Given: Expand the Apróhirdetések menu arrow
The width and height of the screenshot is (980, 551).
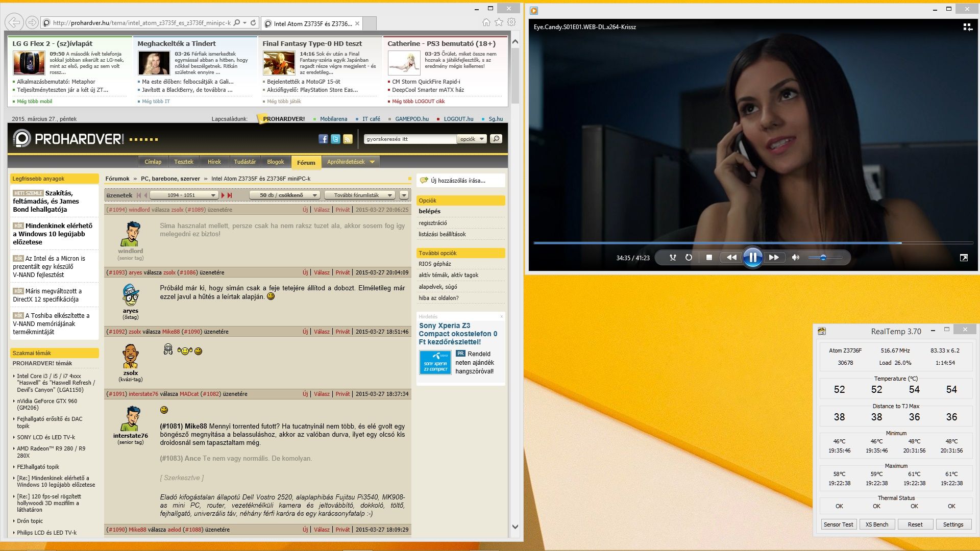Looking at the screenshot, I should (372, 162).
